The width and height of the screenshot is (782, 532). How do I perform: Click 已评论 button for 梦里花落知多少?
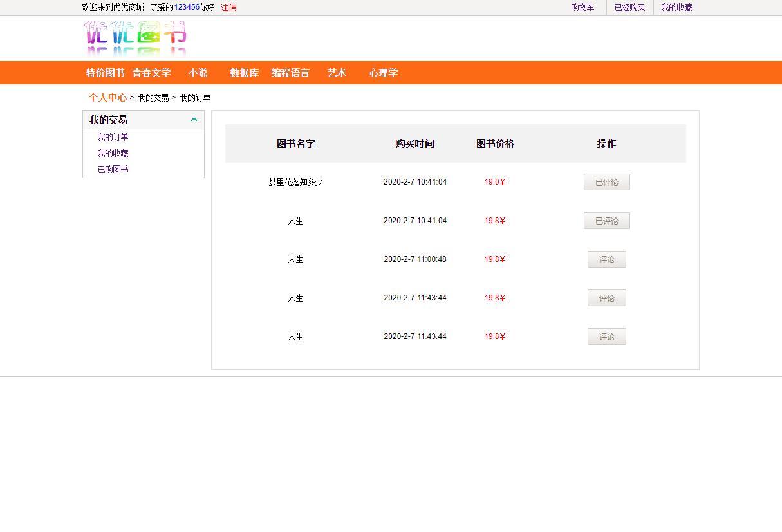pyautogui.click(x=606, y=182)
